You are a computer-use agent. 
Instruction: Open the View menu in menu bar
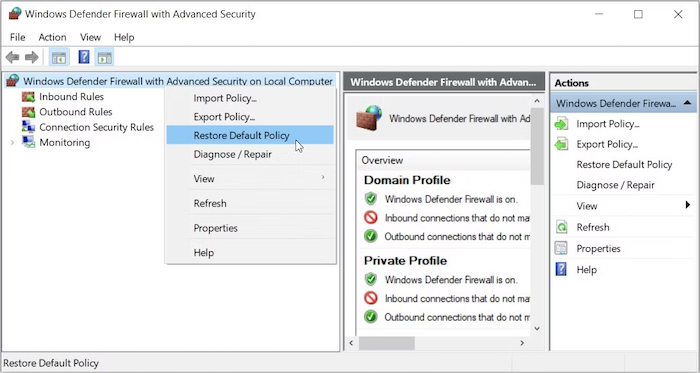pyautogui.click(x=91, y=37)
